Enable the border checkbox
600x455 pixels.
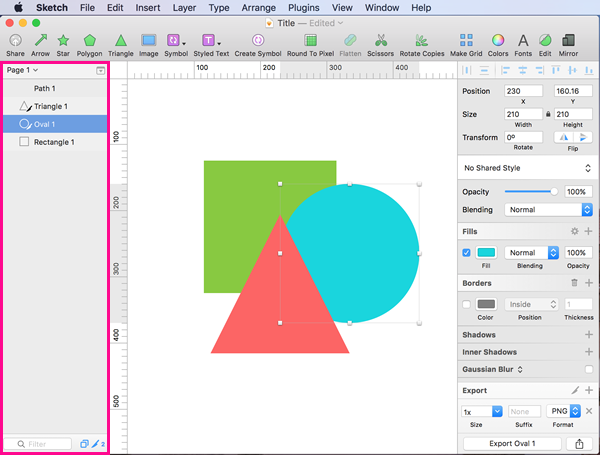pyautogui.click(x=466, y=304)
